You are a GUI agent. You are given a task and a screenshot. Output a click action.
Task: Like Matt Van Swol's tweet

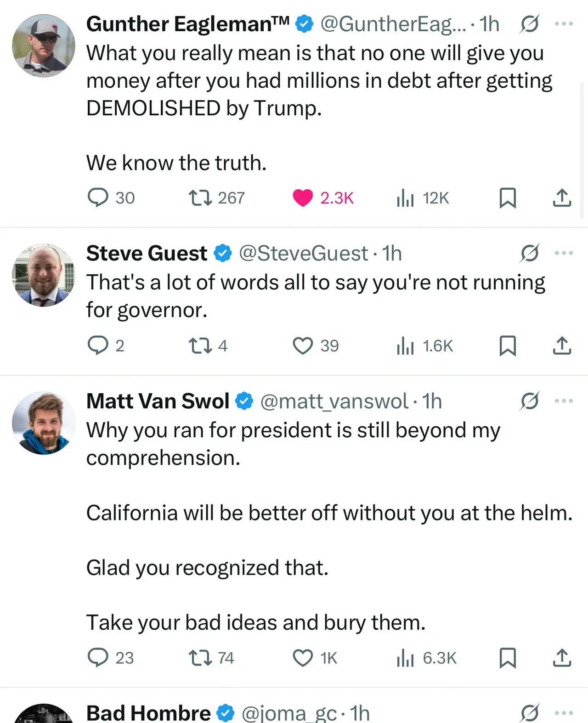click(x=303, y=658)
